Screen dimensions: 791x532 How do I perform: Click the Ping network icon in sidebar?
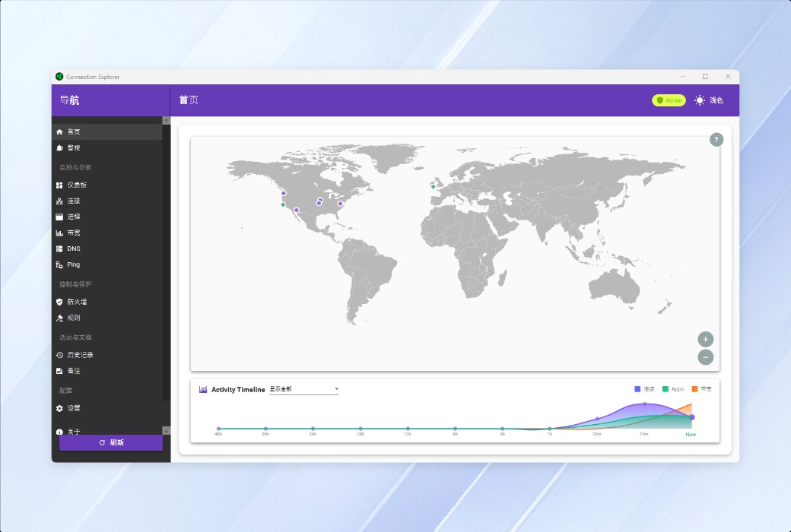tap(59, 264)
